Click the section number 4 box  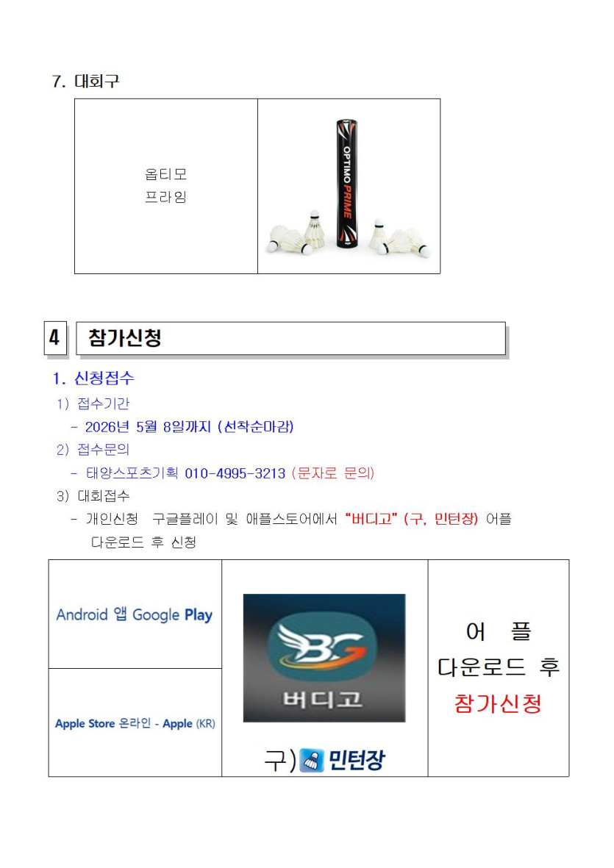pyautogui.click(x=55, y=337)
